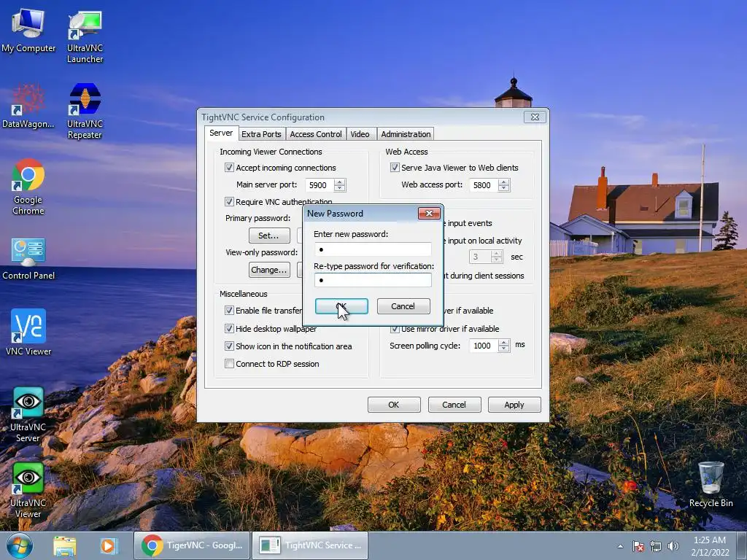This screenshot has height=560, width=747.
Task: Click Show Desktop strip on taskbar
Action: tap(743, 545)
